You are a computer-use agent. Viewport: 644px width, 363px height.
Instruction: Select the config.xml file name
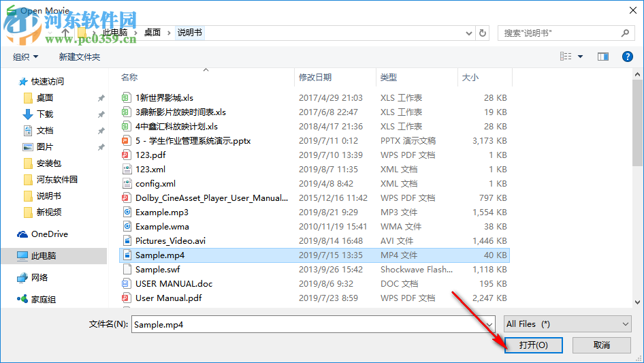[x=156, y=183]
